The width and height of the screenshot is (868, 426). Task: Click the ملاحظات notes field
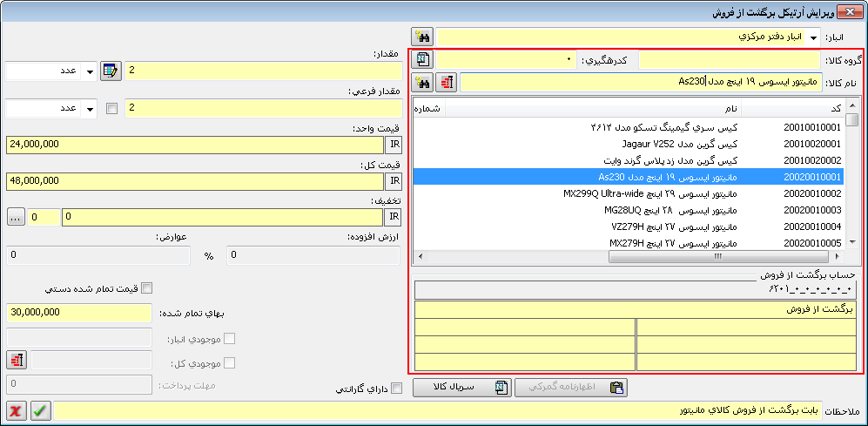[x=439, y=411]
